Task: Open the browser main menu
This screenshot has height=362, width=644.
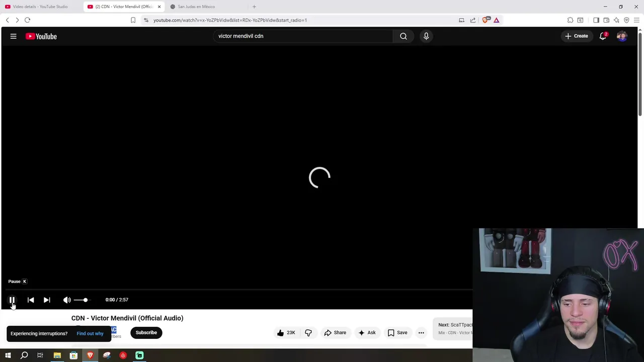Action: (636, 20)
